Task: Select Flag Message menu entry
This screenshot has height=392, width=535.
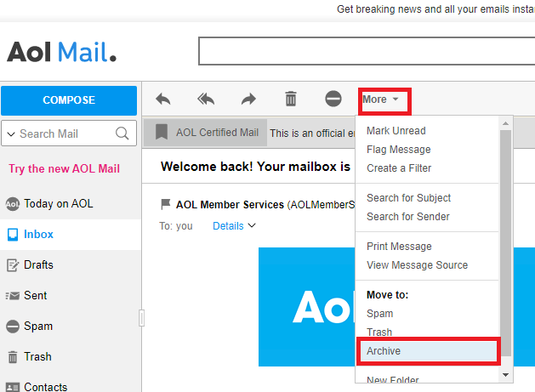Action: [x=399, y=150]
